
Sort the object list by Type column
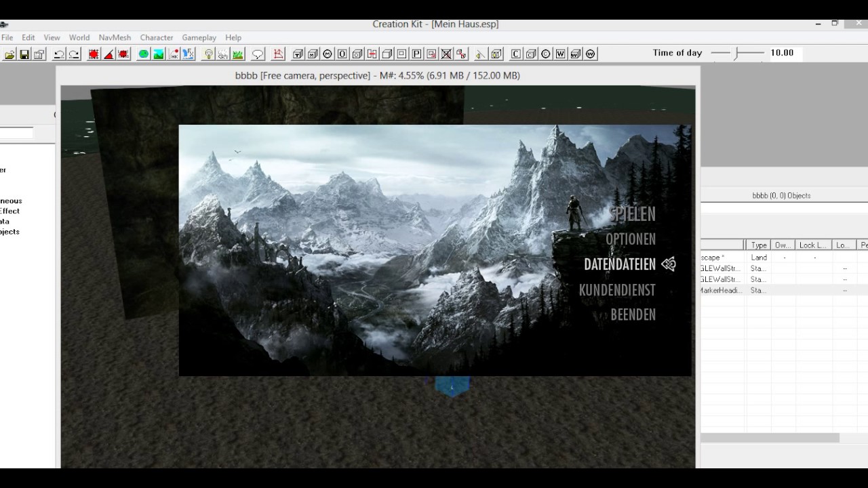click(x=759, y=245)
